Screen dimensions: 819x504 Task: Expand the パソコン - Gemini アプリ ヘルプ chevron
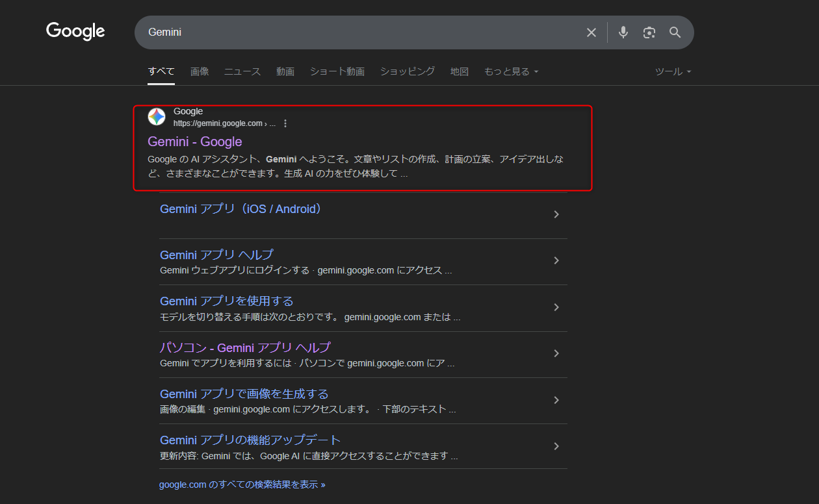click(x=556, y=353)
